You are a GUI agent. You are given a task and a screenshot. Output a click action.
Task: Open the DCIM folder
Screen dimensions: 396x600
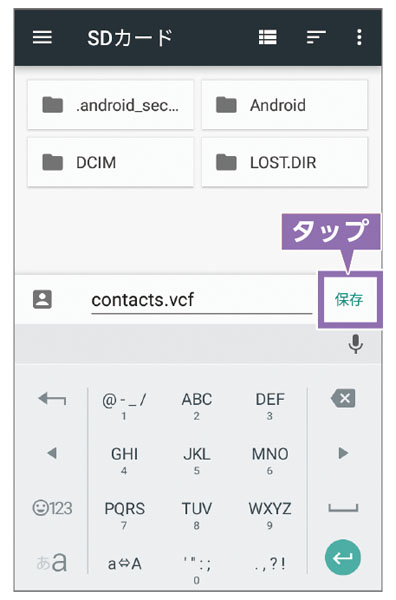111,163
